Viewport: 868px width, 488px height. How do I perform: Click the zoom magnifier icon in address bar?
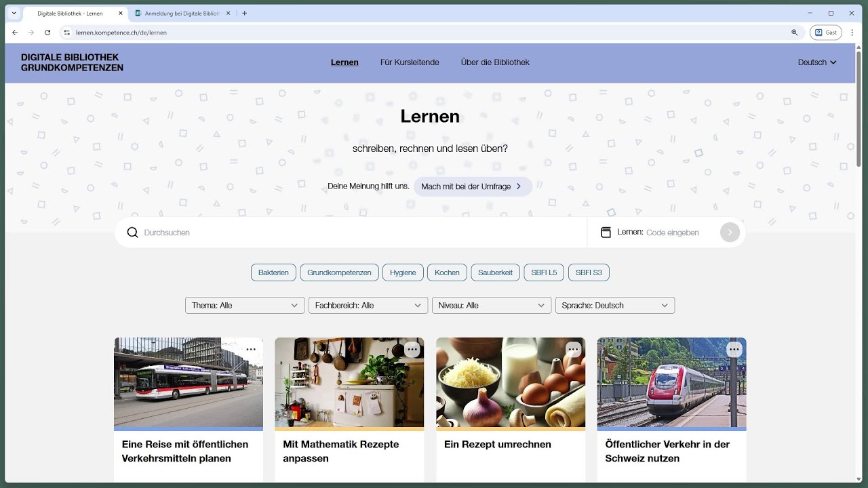pyautogui.click(x=795, y=33)
